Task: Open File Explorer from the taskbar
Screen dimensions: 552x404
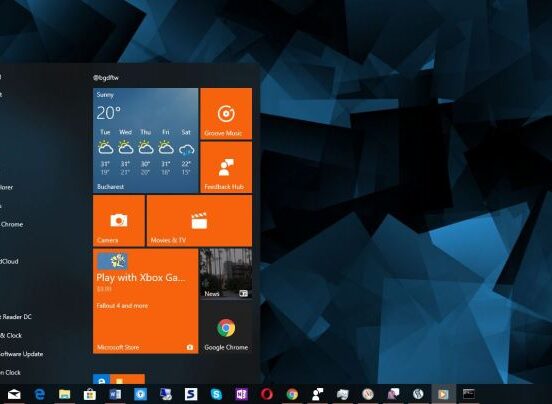Action: click(x=65, y=394)
